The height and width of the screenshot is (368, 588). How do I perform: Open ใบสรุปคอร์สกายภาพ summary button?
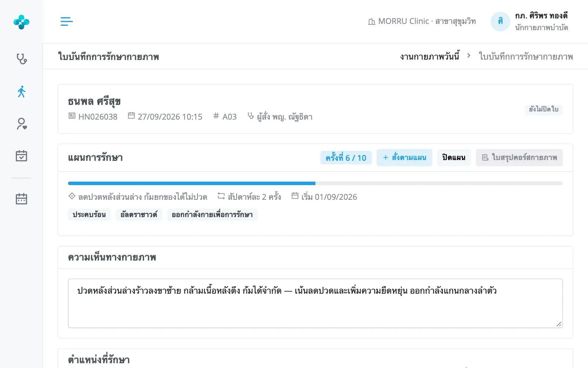[x=519, y=158]
